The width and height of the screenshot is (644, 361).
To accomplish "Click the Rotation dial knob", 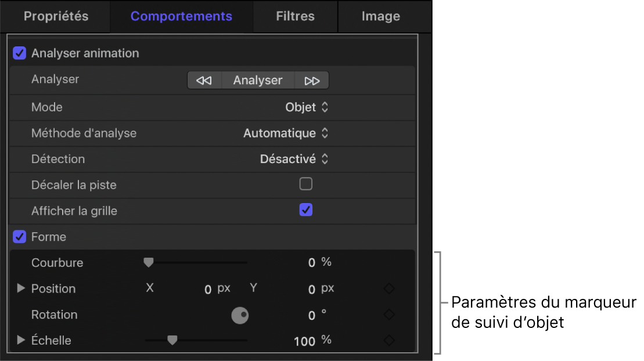I will (240, 315).
